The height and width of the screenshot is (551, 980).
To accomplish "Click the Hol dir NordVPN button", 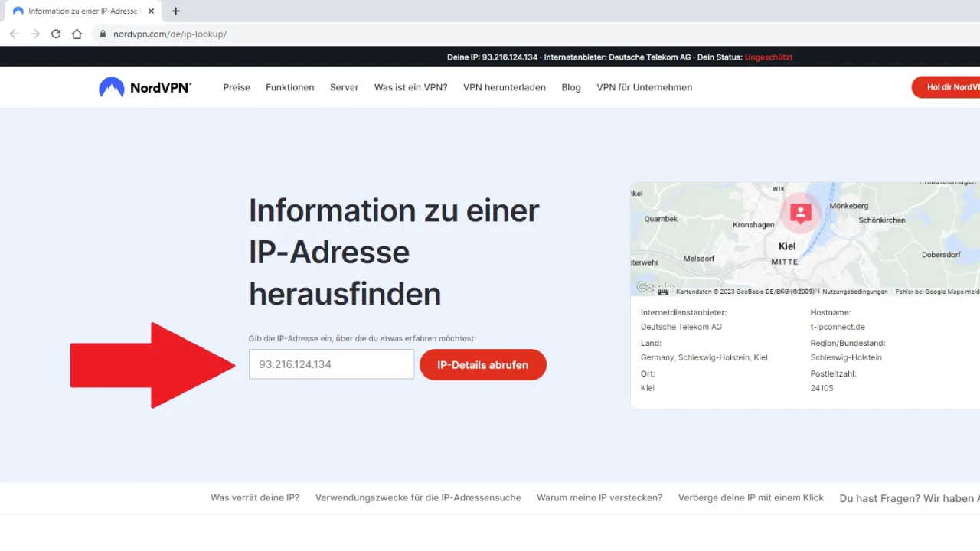I will (949, 87).
